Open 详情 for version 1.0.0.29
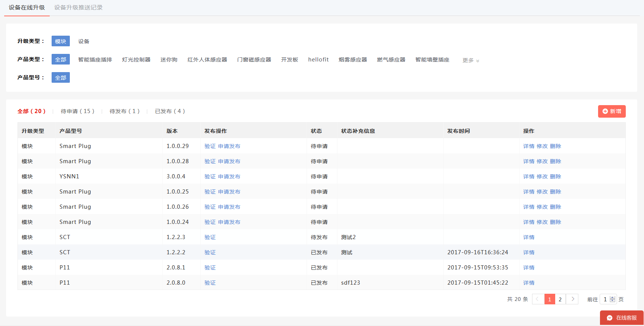This screenshot has height=326, width=644. [529, 146]
